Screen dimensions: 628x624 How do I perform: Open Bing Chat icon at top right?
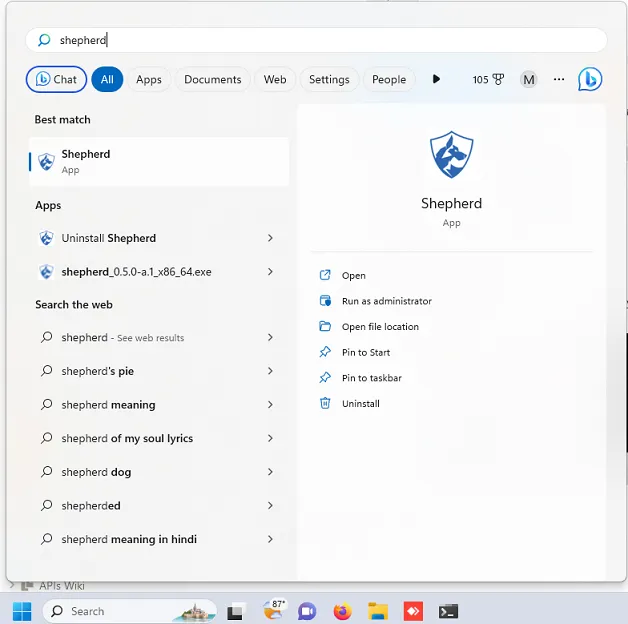[x=590, y=79]
